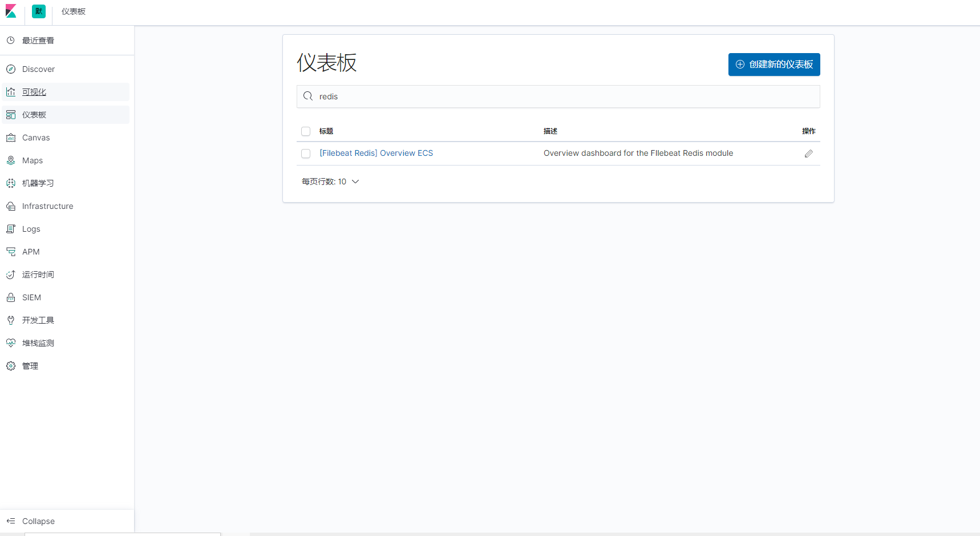Click 创建新的仪表板 button
Screen dimensions: 980x536
click(x=774, y=65)
